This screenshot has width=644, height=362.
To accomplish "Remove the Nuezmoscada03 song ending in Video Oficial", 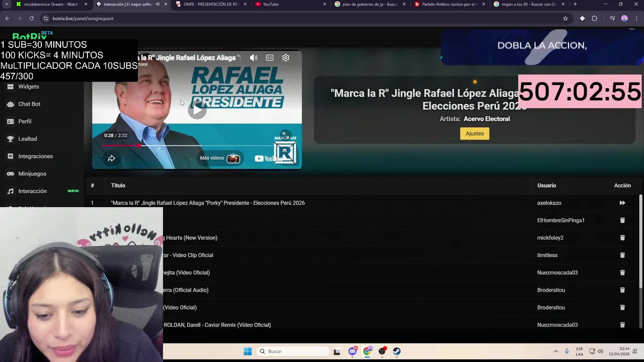I will point(622,273).
